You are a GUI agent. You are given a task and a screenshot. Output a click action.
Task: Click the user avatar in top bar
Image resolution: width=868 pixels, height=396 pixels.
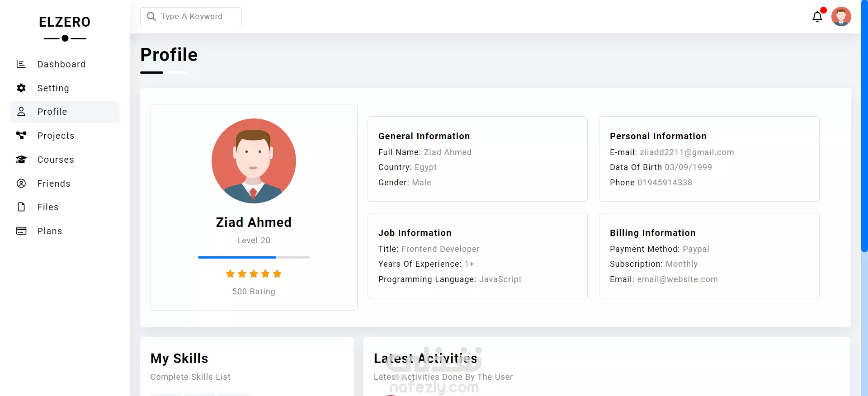(841, 17)
